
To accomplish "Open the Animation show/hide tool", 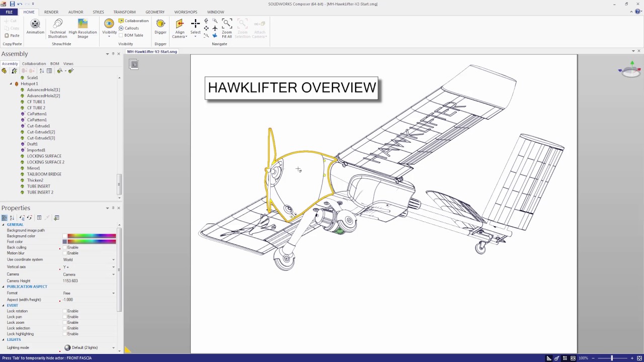I will point(35,27).
